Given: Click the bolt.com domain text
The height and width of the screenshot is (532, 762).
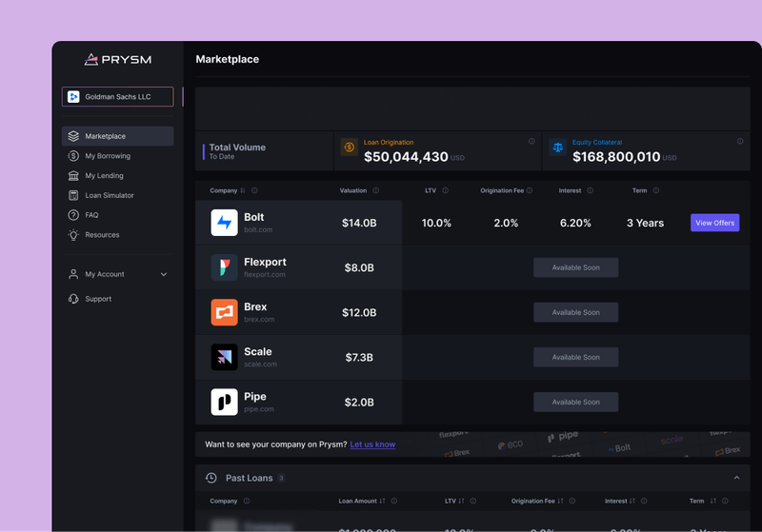Looking at the screenshot, I should point(258,229).
